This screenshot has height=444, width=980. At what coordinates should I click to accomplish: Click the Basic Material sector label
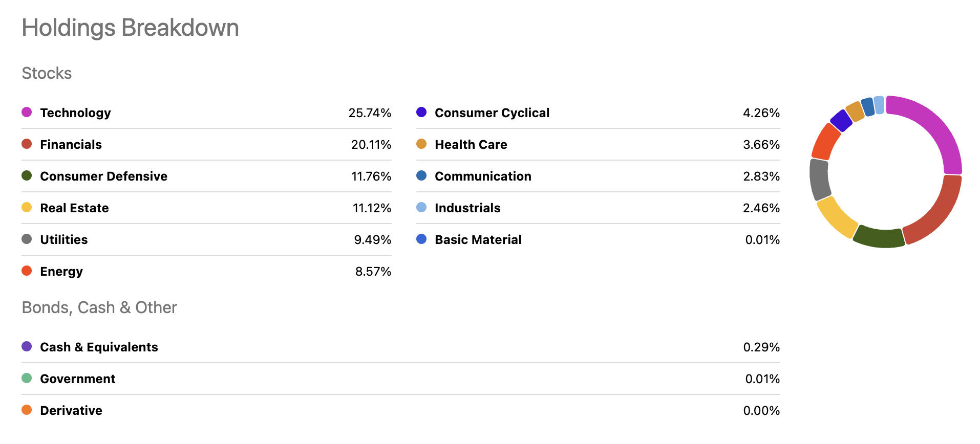pos(478,240)
